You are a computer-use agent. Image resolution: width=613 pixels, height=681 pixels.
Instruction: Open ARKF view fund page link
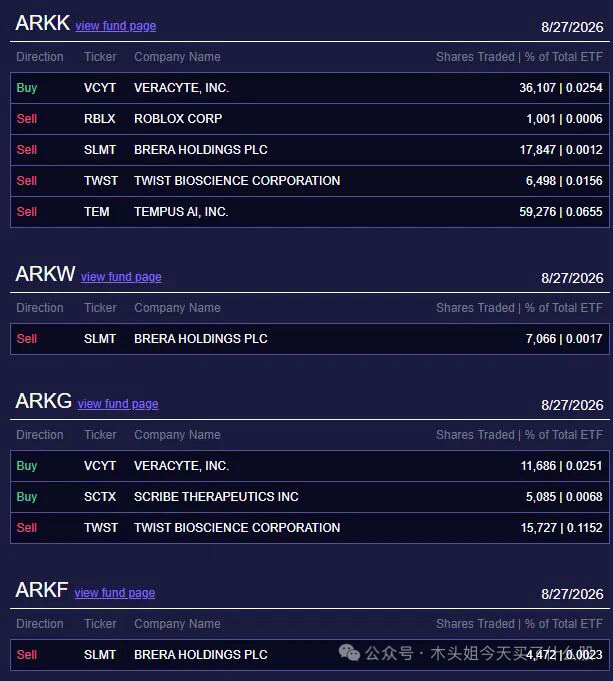click(x=114, y=592)
